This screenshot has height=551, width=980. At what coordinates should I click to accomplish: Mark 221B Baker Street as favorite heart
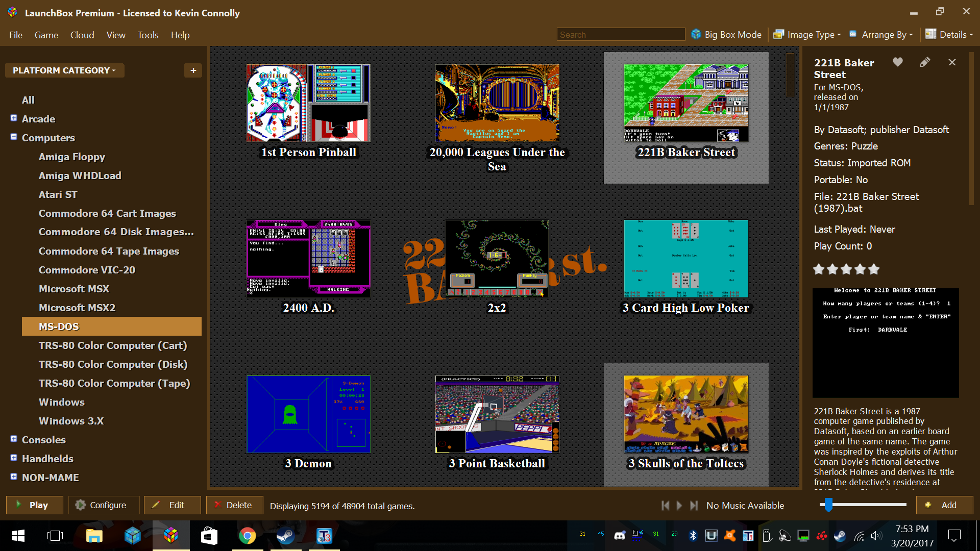tap(898, 62)
